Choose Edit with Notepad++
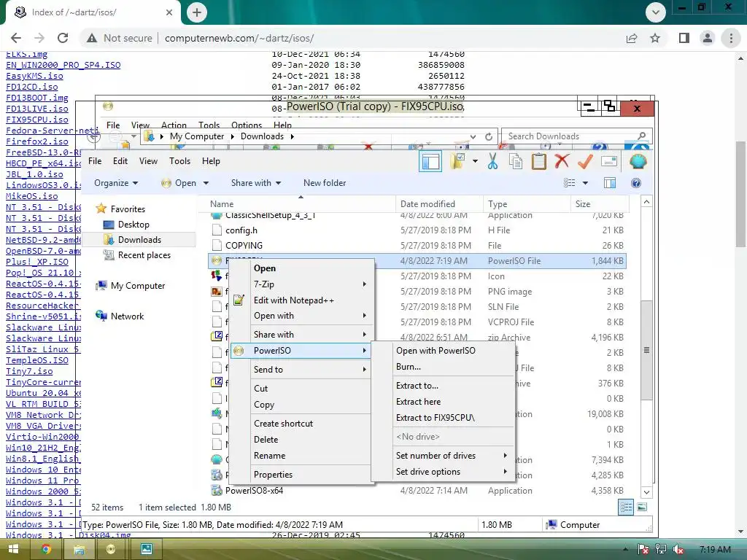This screenshot has width=747, height=560. [301, 300]
